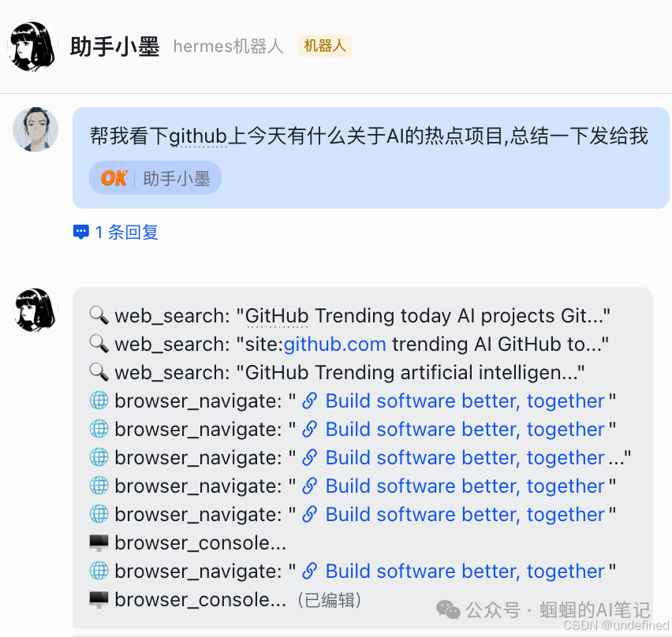
Task: Click the first 'Build software better, together' link
Action: (465, 400)
